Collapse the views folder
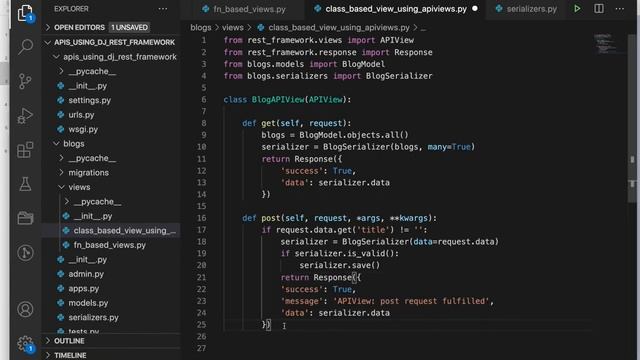 61,187
